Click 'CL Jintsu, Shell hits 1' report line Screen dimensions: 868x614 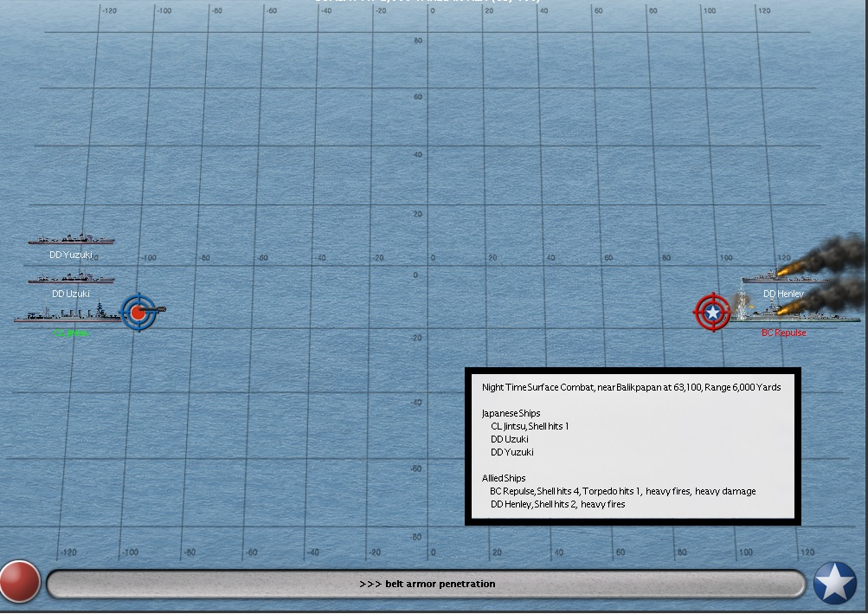coord(530,426)
